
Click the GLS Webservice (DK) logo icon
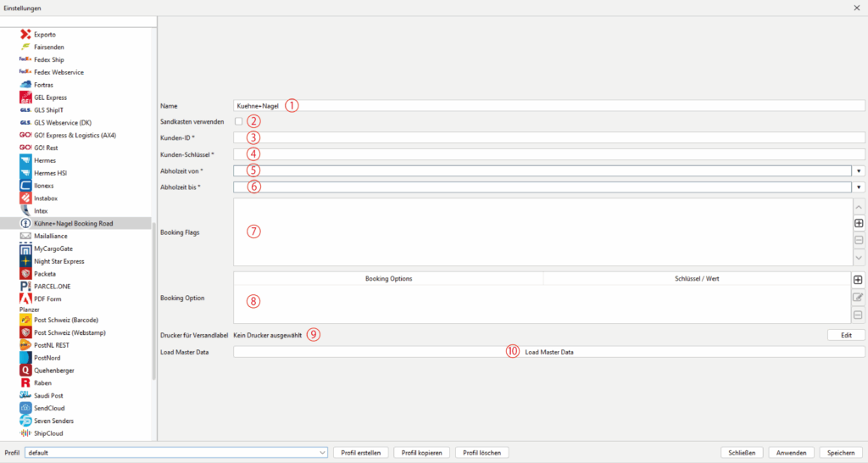click(25, 122)
